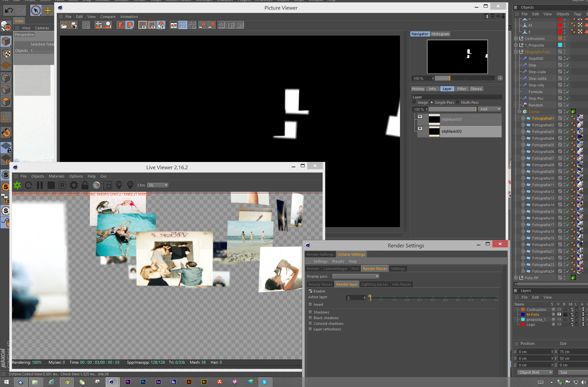Image resolution: width=588 pixels, height=387 pixels.
Task: Click the Undo arrow icon
Action: click(9, 11)
